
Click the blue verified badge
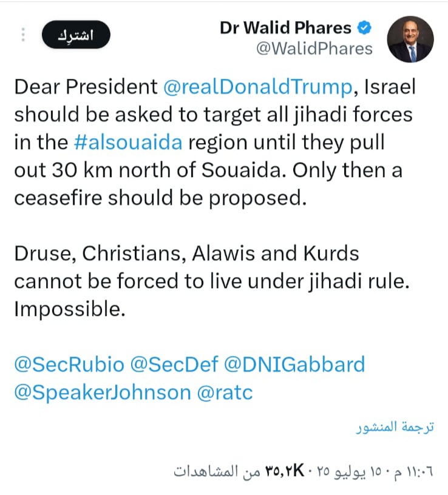(367, 28)
